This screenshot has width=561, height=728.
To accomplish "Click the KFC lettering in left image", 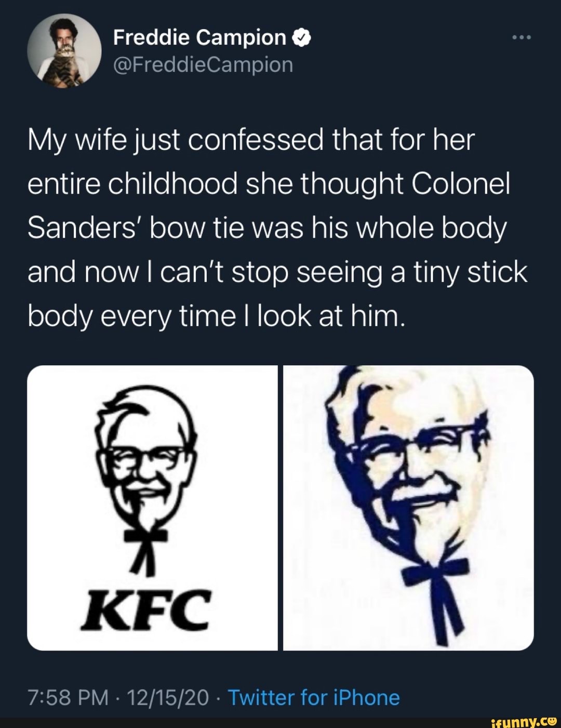I will point(146,609).
